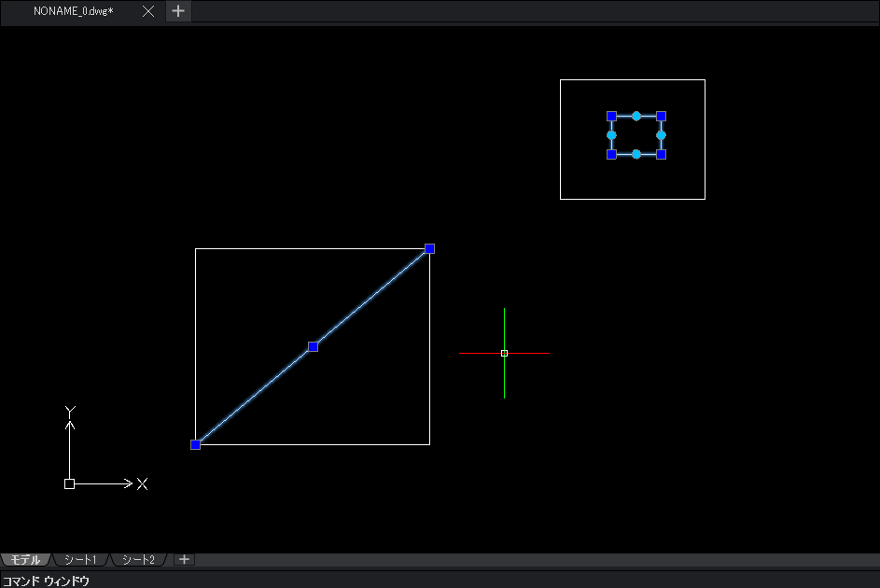Click the small rectangle's bottom-left corner grip
This screenshot has height=588, width=880.
(x=612, y=154)
